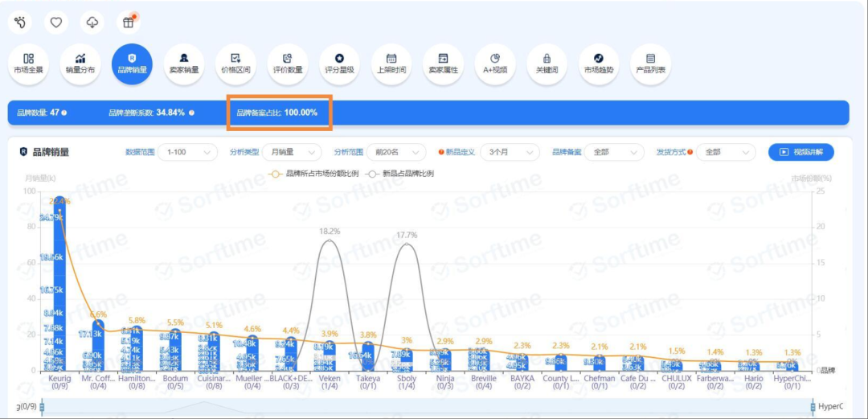Open the 销量分布 sales distribution icon
Image resolution: width=868 pixels, height=419 pixels.
tap(80, 64)
